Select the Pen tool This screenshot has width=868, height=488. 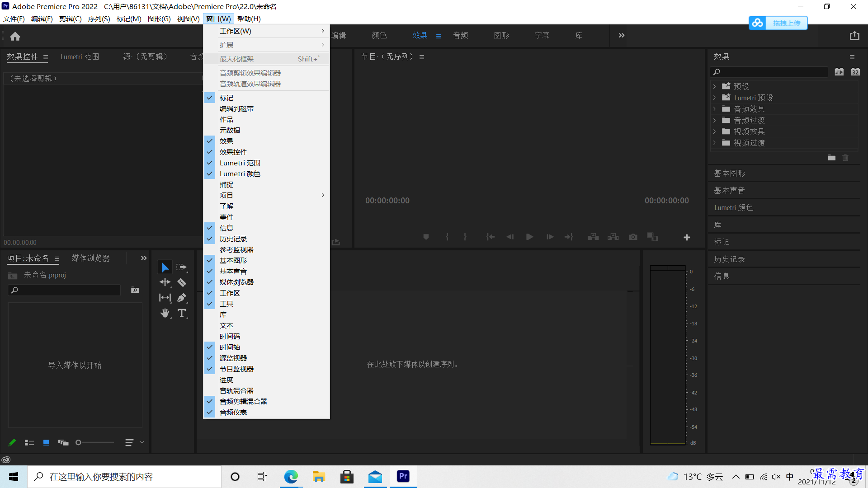coord(182,298)
